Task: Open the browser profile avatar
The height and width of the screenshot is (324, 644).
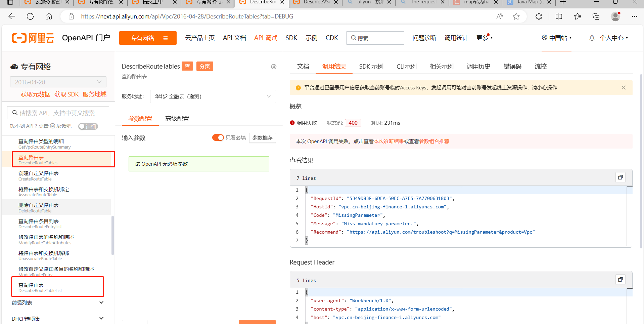Action: tap(615, 16)
